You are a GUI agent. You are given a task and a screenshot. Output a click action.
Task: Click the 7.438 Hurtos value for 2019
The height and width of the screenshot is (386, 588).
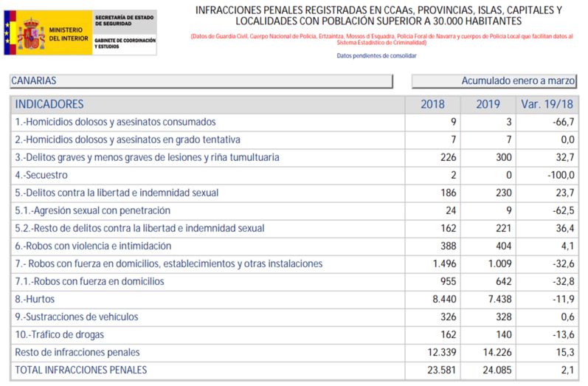(500, 300)
